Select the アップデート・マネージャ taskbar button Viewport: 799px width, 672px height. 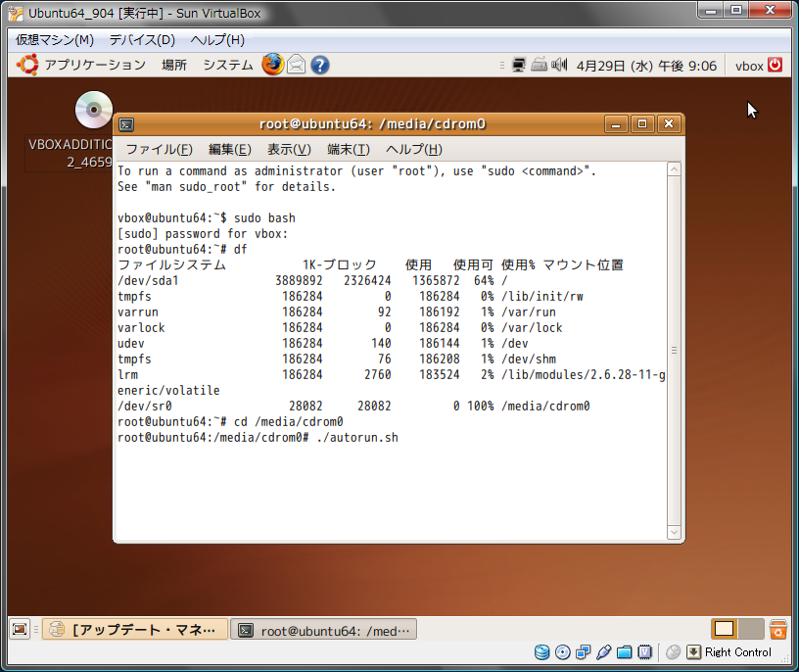135,630
